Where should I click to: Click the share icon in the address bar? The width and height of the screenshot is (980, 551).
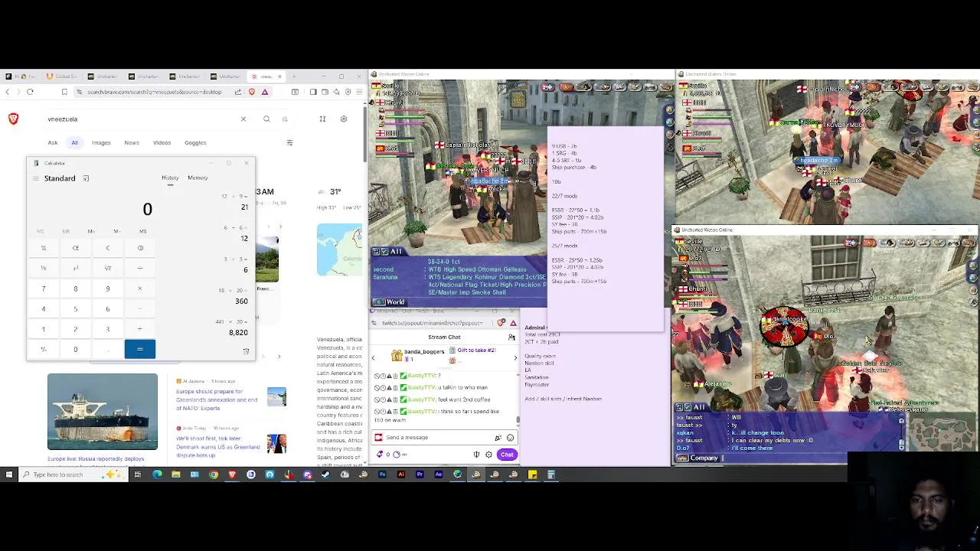point(238,92)
